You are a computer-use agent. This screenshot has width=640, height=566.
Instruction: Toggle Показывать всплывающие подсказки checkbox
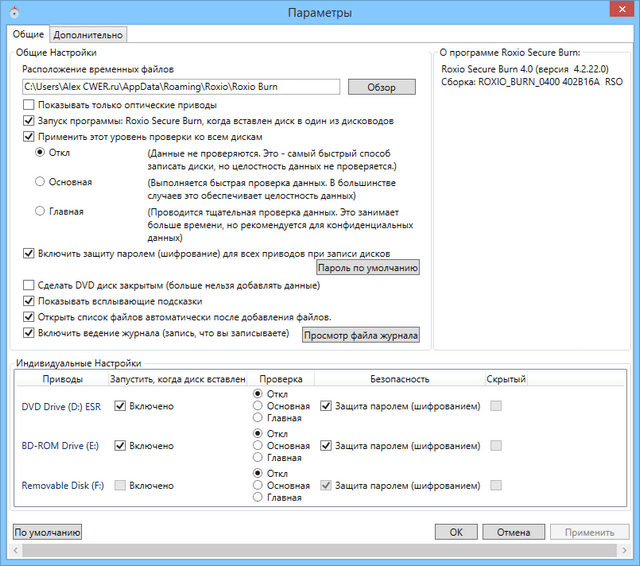pyautogui.click(x=29, y=301)
